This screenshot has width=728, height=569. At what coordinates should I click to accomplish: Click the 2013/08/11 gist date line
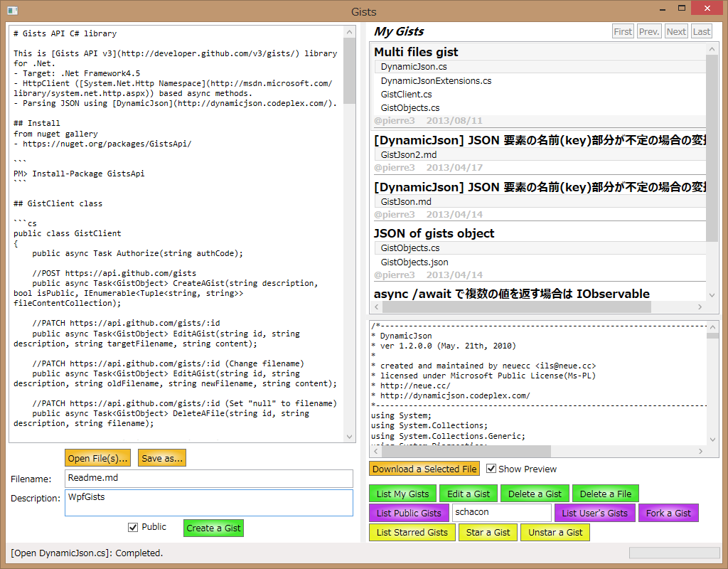pos(428,121)
